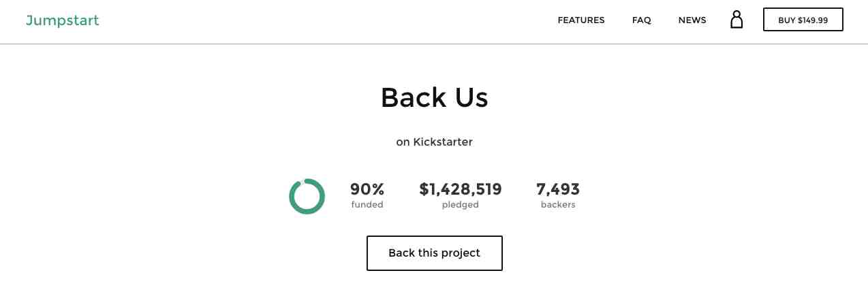Image resolution: width=868 pixels, height=290 pixels.
Task: Click the green funding progress ring
Action: (x=307, y=196)
